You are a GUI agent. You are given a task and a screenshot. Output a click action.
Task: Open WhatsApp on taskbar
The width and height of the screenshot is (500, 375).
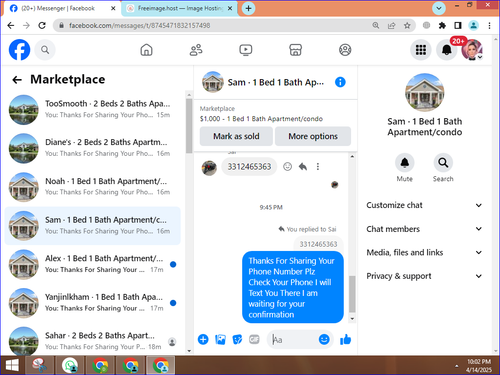(x=70, y=365)
